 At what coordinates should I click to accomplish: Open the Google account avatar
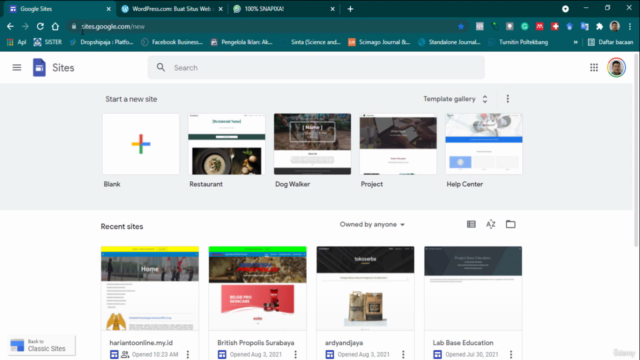(x=616, y=67)
